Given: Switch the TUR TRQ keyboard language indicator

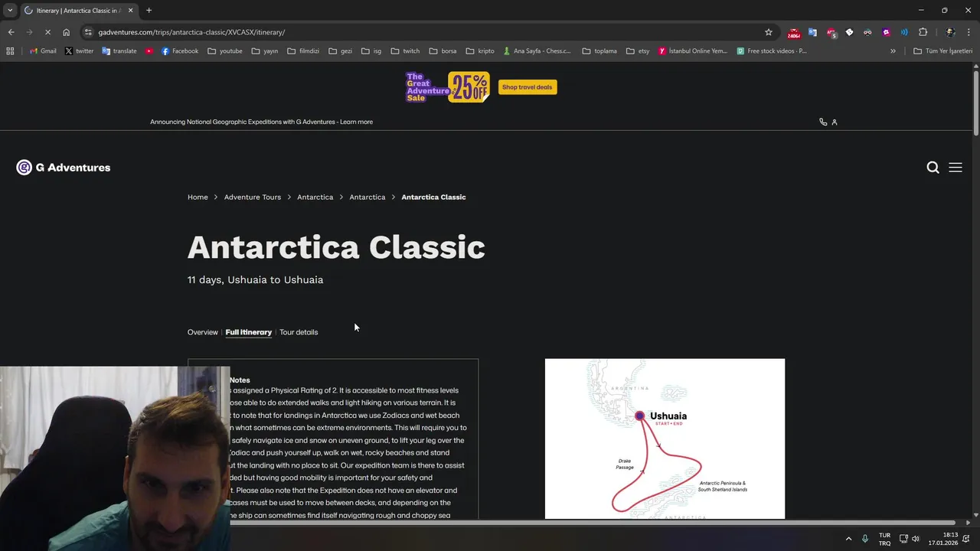Looking at the screenshot, I should click(x=884, y=539).
